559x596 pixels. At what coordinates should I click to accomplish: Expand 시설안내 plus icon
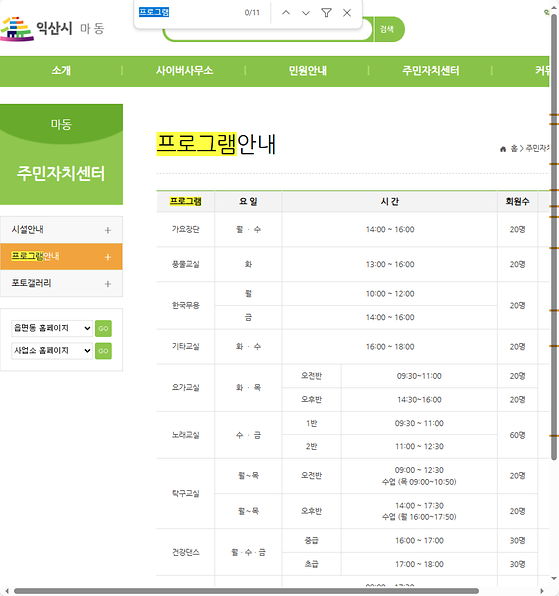[x=108, y=230]
